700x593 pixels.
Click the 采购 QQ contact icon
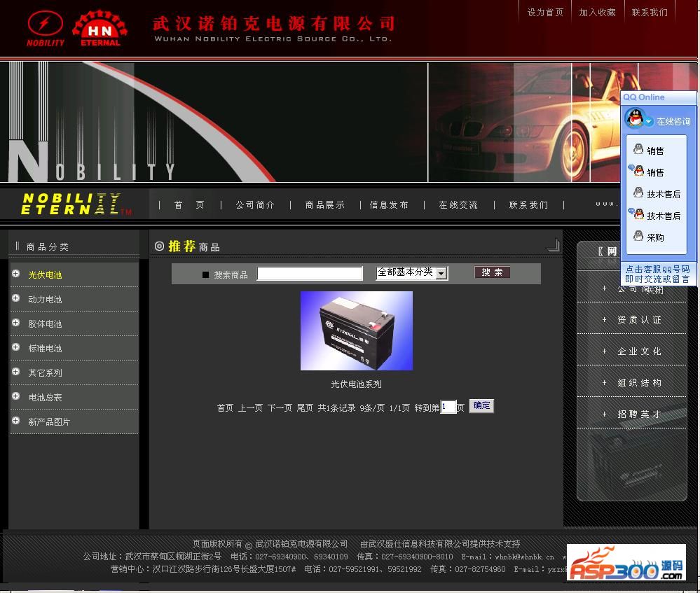coord(638,236)
